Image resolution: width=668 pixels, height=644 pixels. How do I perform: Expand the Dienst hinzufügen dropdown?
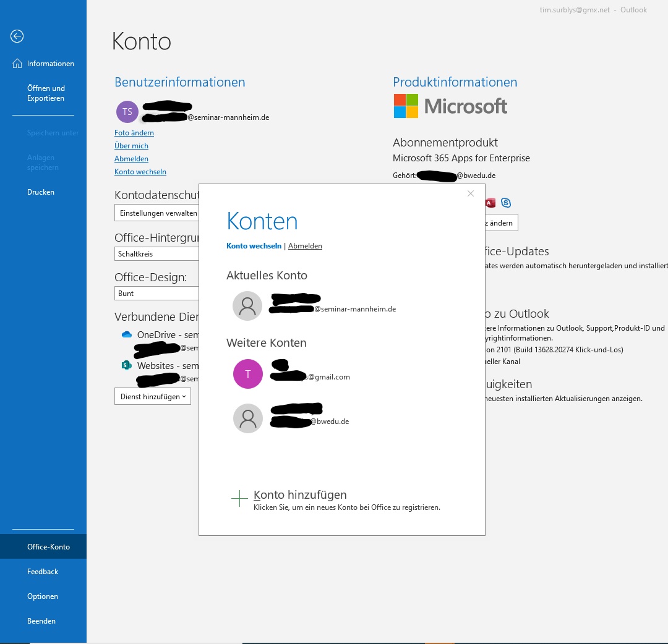(x=153, y=396)
